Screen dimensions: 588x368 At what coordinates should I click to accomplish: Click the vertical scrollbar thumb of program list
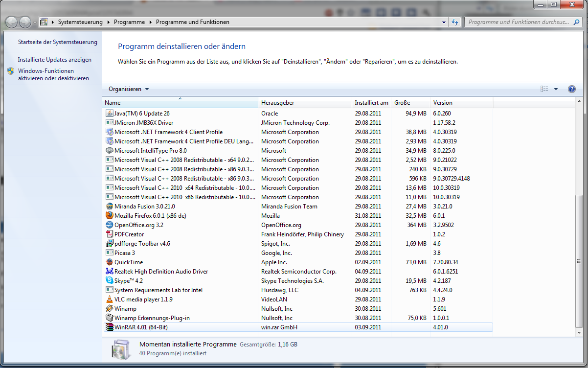tap(580, 260)
